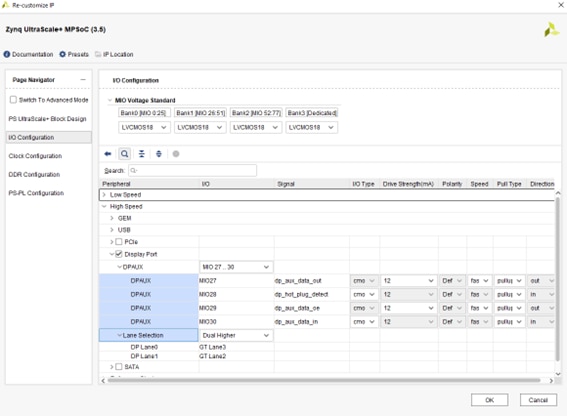Screen dimensions: 567x416
Task: Collapse the Display Port node arrow
Action: coord(112,254)
